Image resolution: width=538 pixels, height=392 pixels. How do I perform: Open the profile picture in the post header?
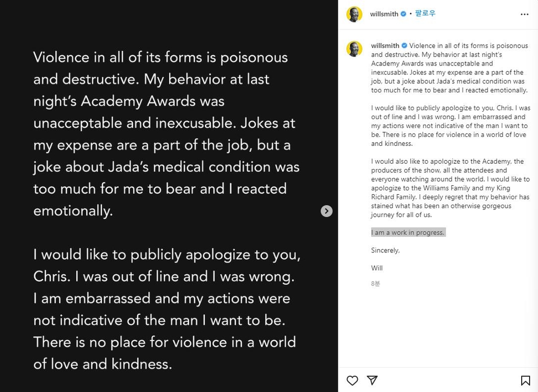(355, 14)
